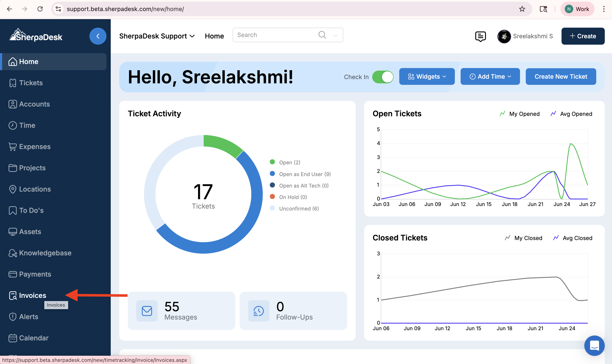Click the Create New Ticket button
This screenshot has width=612, height=364.
(561, 77)
